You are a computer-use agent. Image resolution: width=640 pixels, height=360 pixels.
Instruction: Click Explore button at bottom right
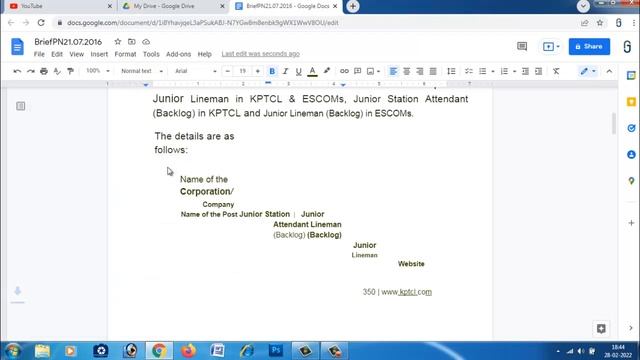601,329
